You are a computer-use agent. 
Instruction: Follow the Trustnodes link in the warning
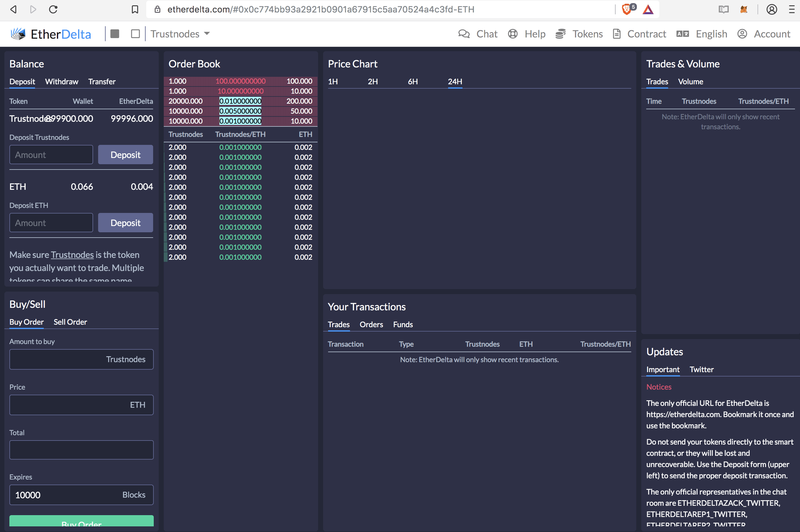72,255
